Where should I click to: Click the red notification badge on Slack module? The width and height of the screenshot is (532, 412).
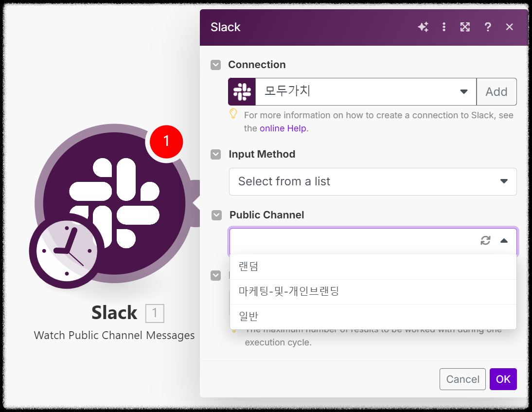click(166, 142)
